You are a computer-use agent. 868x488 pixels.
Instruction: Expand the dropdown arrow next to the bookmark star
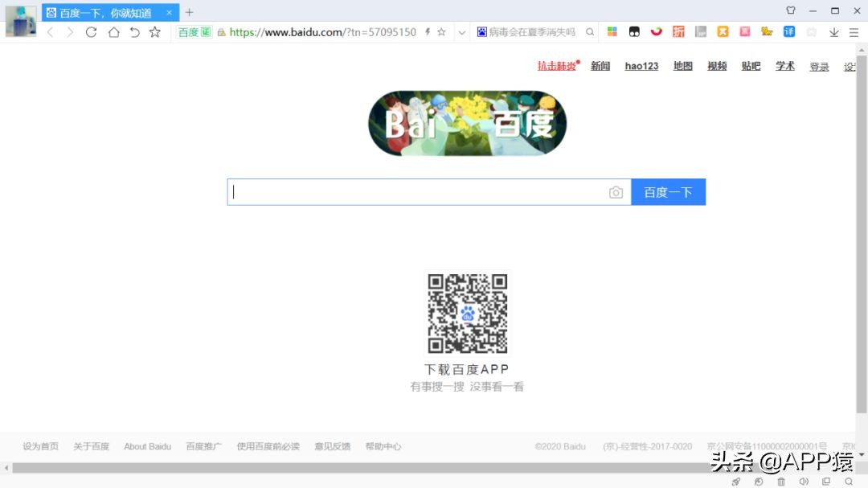coord(462,32)
